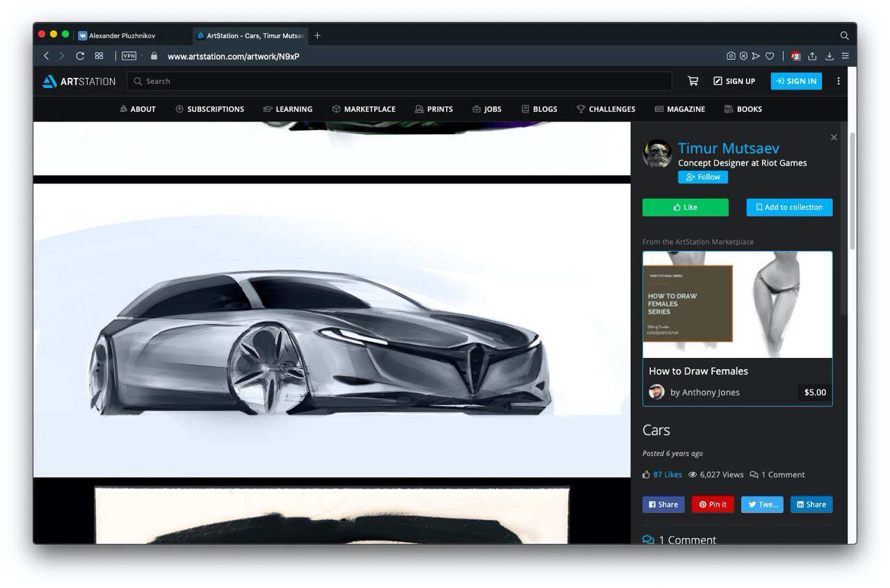Click the gray concept car artwork image
Image resolution: width=890 pixels, height=588 pixels.
(x=332, y=330)
